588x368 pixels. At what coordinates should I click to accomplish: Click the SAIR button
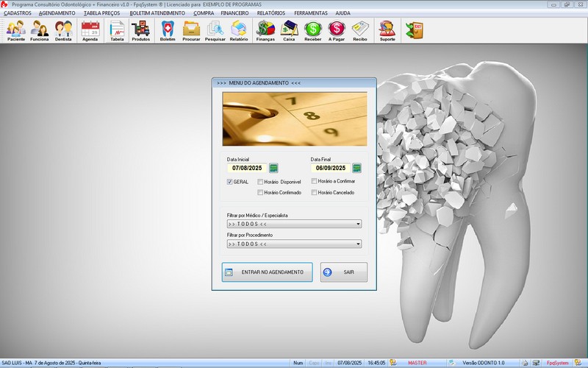tap(343, 272)
